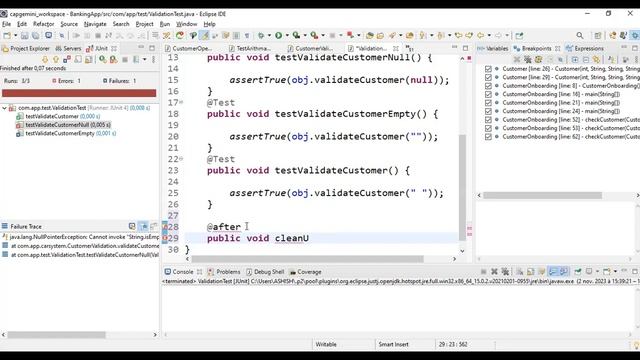The width and height of the screenshot is (640, 360).
Task: Click Rerun Failed Tests First icon
Action: click(113, 60)
